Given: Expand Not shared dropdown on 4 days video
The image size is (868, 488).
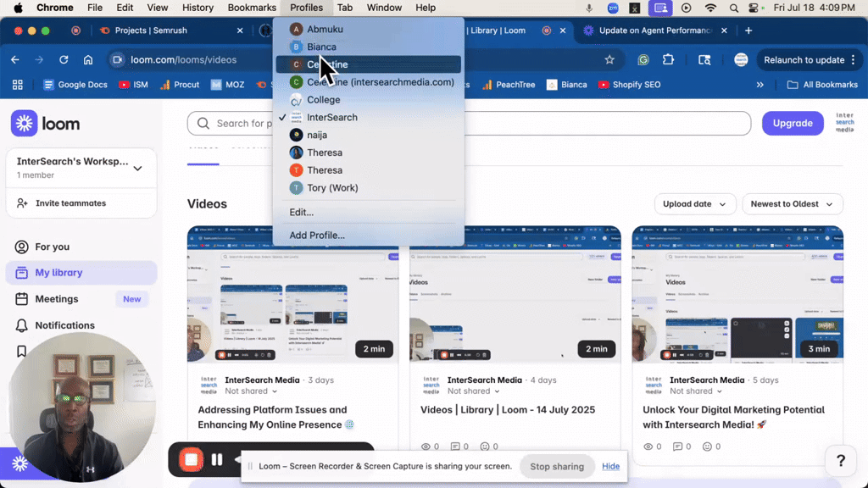Looking at the screenshot, I should pyautogui.click(x=473, y=391).
